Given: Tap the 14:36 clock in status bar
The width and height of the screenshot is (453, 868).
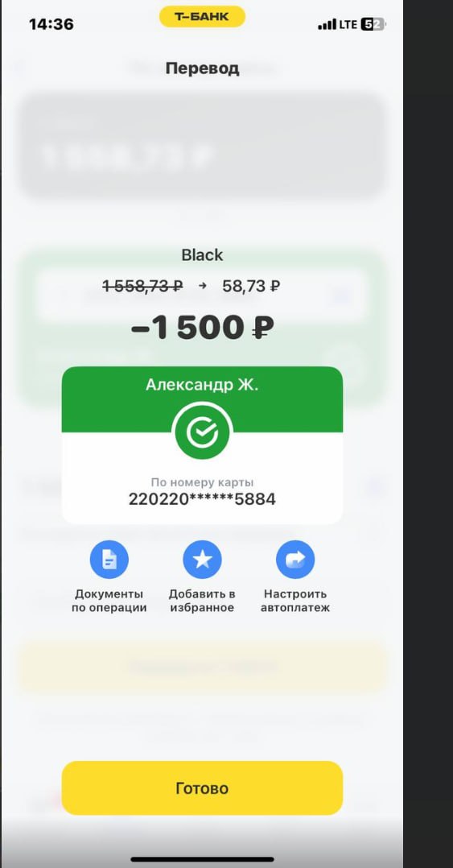Looking at the screenshot, I should pos(51,24).
